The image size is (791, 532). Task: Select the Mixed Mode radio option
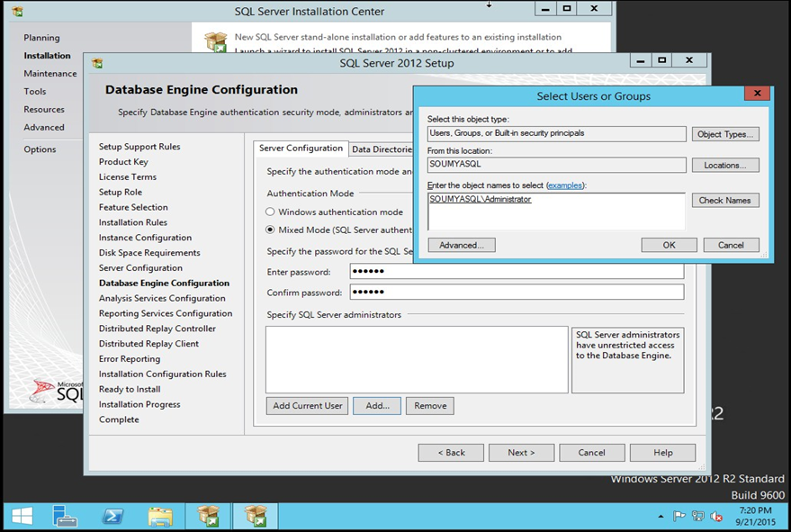(x=270, y=230)
